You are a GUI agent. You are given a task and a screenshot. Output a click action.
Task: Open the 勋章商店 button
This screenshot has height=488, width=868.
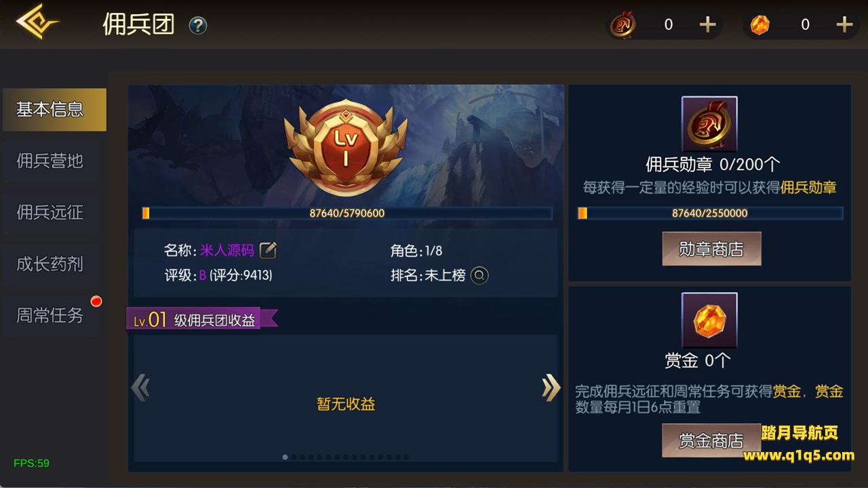tap(711, 249)
